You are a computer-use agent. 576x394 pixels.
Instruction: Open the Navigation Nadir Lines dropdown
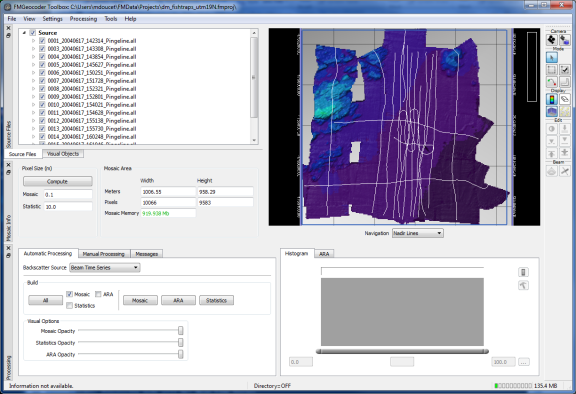418,233
